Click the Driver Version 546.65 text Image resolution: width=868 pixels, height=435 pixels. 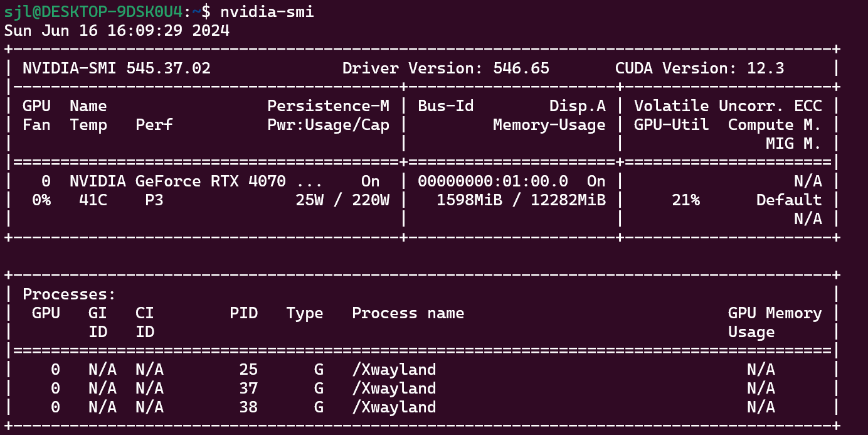pos(445,68)
